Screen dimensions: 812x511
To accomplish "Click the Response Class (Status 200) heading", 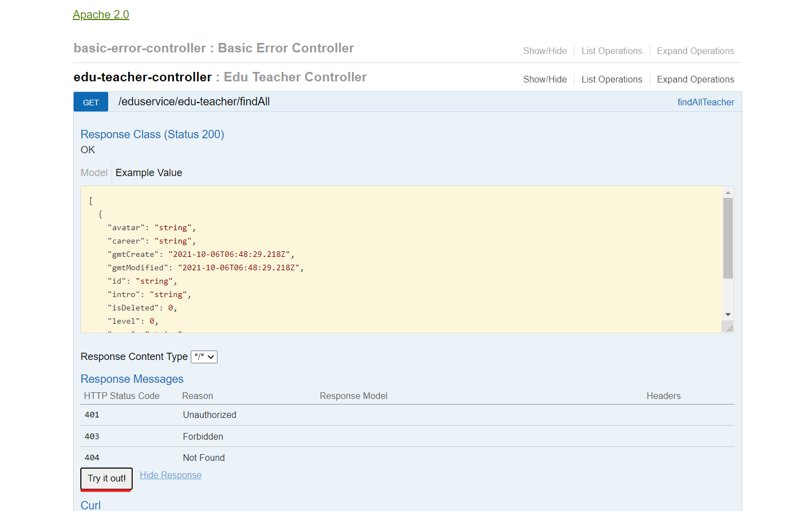I will 152,134.
